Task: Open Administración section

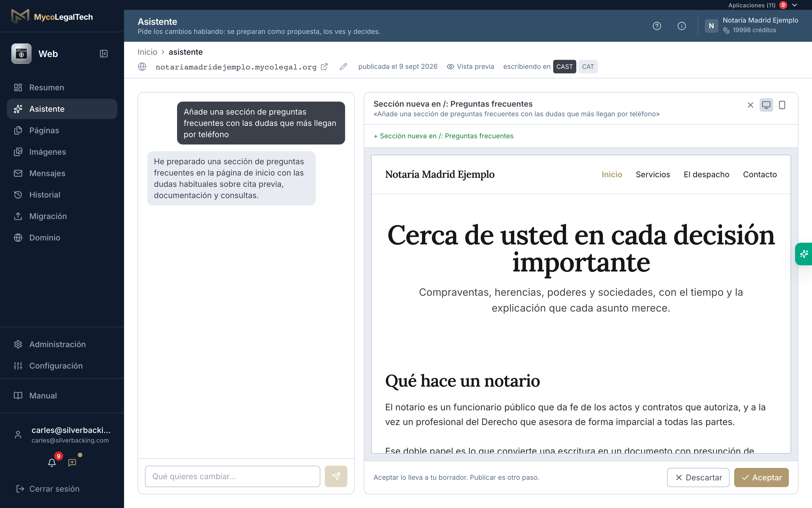Action: coord(62,344)
